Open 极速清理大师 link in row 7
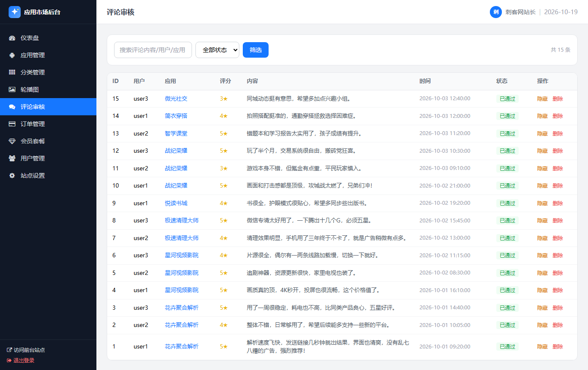The image size is (588, 370). point(182,238)
